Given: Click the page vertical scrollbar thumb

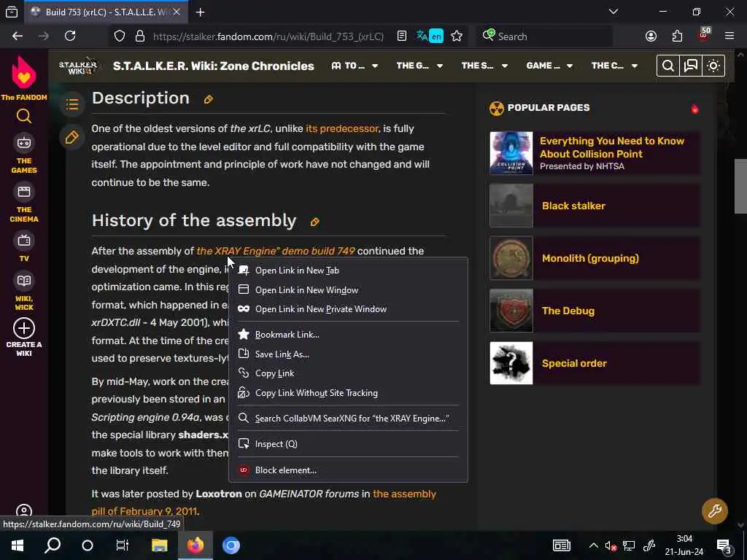Looking at the screenshot, I should 740,186.
